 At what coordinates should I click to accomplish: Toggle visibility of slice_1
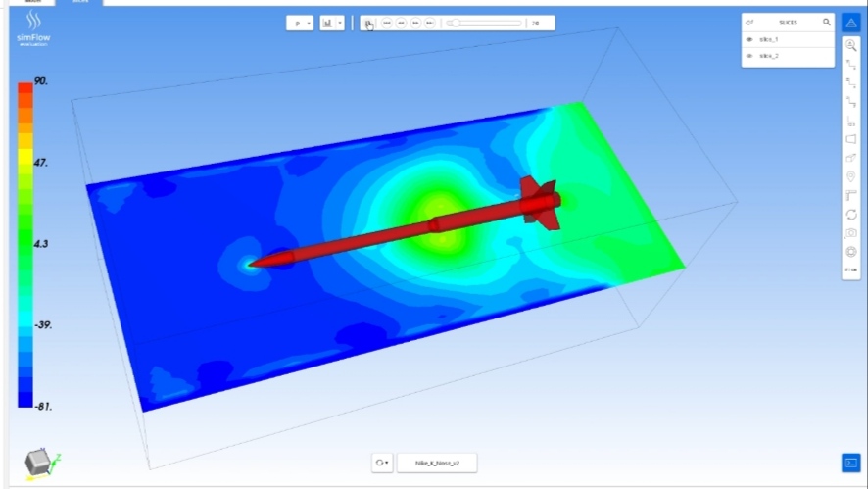(x=749, y=39)
